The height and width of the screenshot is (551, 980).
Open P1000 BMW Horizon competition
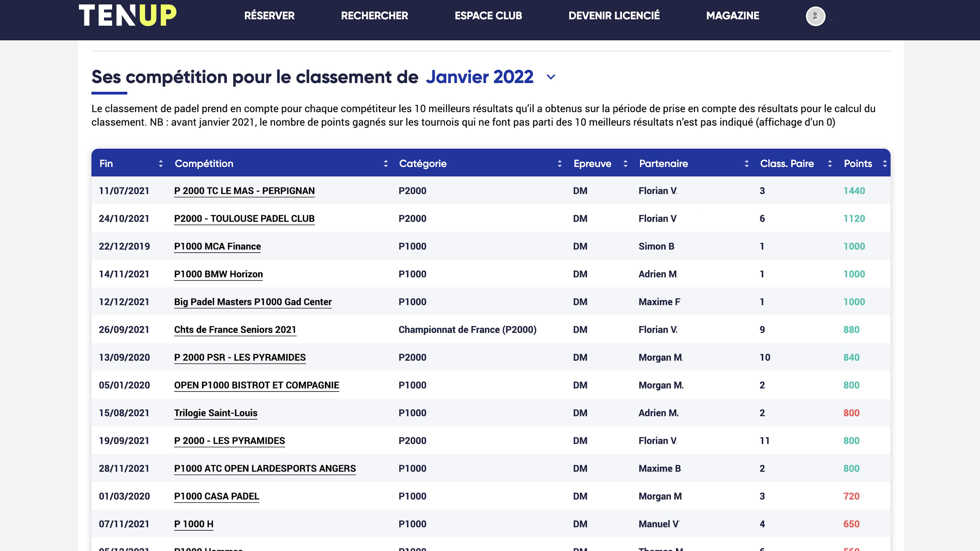218,274
